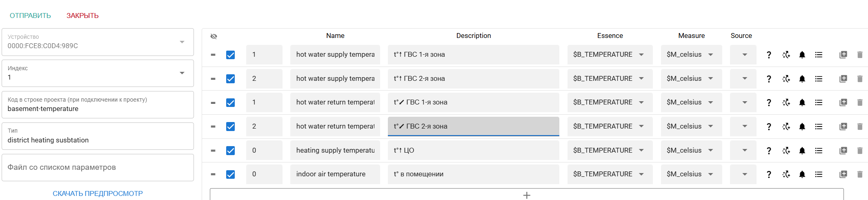Uncheck the indoor air temperature checkbox
This screenshot has width=868, height=200.
click(231, 174)
